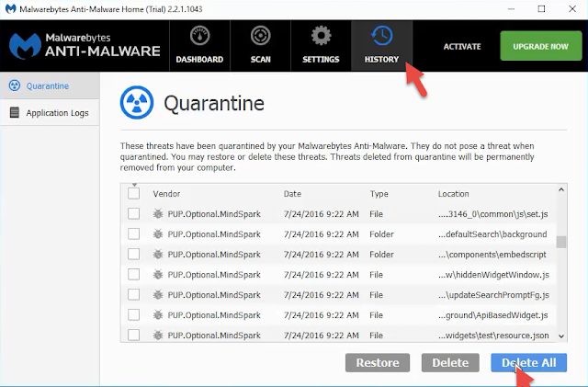Click the bug icon for defaultSearch\background row
Image resolution: width=588 pixels, height=387 pixels.
[x=158, y=234]
